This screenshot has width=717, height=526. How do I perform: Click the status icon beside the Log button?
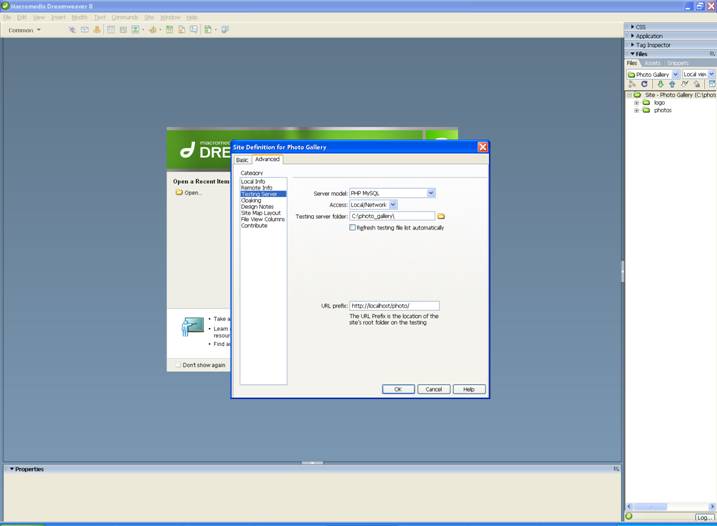click(x=629, y=516)
